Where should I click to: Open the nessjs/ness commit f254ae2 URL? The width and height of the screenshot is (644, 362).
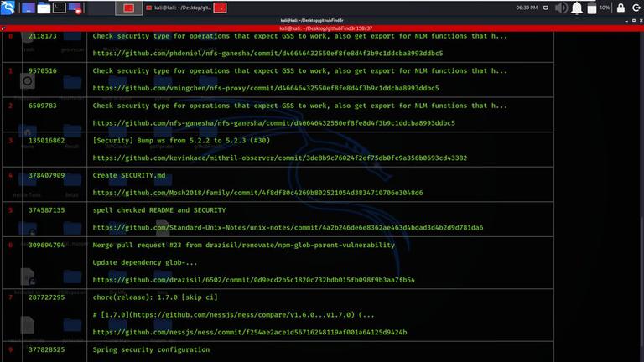point(250,333)
